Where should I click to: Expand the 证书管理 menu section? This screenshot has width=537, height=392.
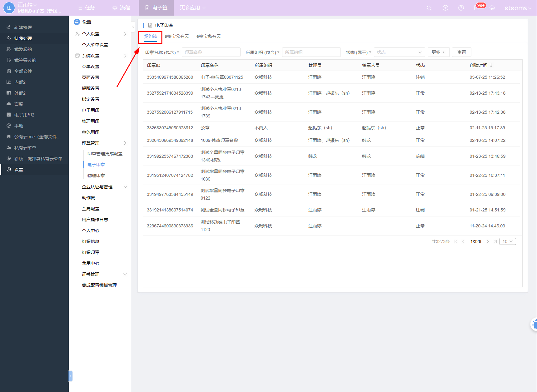[125, 274]
